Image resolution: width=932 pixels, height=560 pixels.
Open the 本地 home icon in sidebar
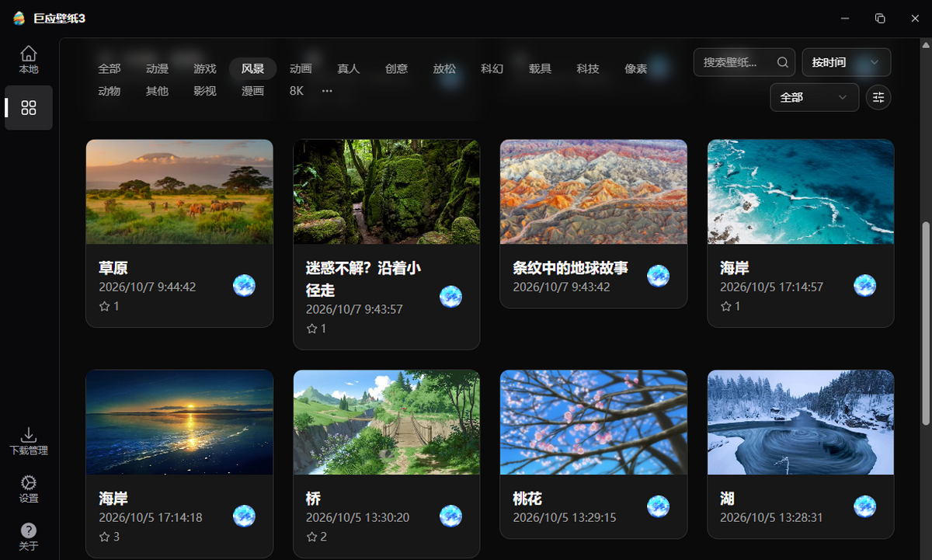pos(29,60)
